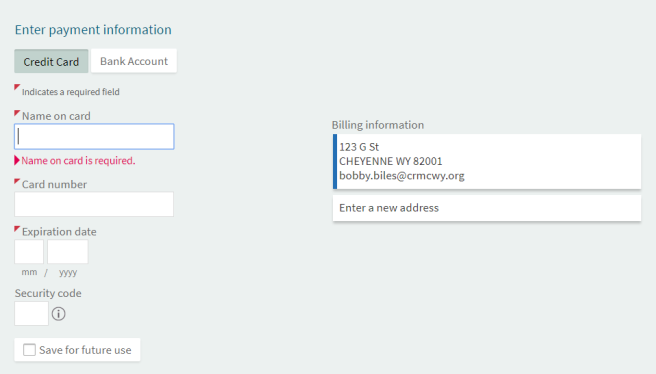Click Enter a new address option
The width and height of the screenshot is (656, 374).
(487, 208)
